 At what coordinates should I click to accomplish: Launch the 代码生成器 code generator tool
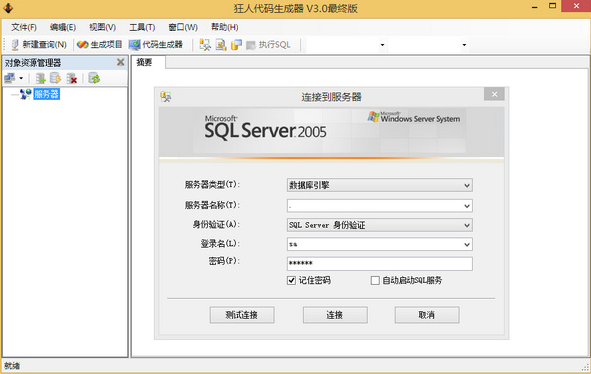[155, 44]
